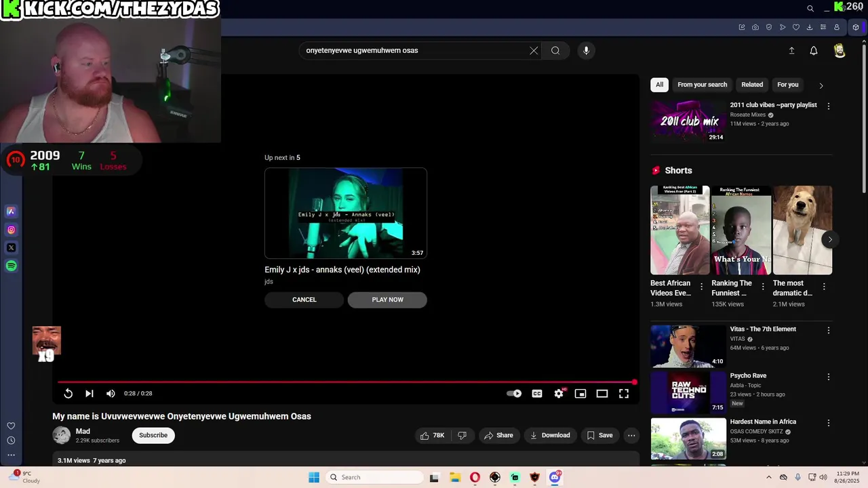The width and height of the screenshot is (868, 488).
Task: Open options for Best African Videos short
Action: [x=702, y=287]
